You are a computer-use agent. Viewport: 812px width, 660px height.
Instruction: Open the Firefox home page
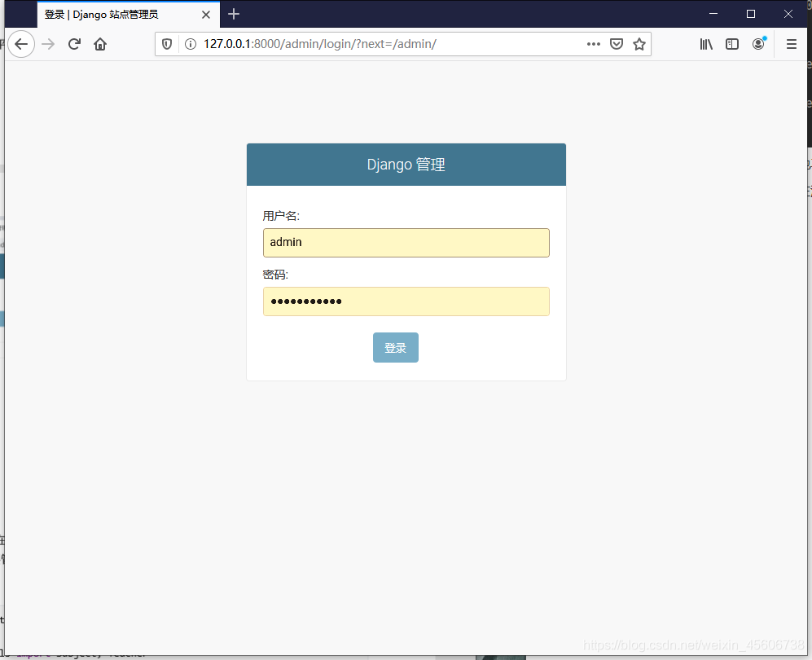[x=100, y=44]
